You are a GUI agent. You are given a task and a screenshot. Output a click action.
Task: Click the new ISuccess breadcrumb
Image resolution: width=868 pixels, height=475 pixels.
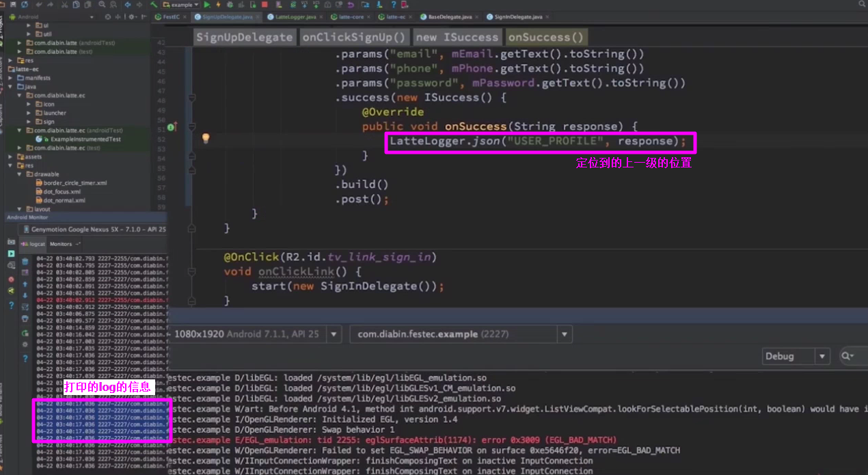point(457,38)
